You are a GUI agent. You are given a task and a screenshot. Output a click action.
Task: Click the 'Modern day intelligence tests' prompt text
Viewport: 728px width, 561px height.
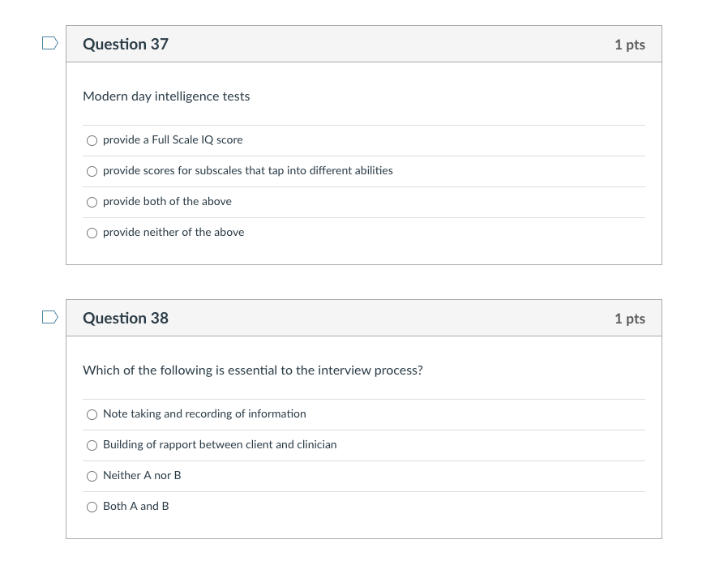(166, 96)
